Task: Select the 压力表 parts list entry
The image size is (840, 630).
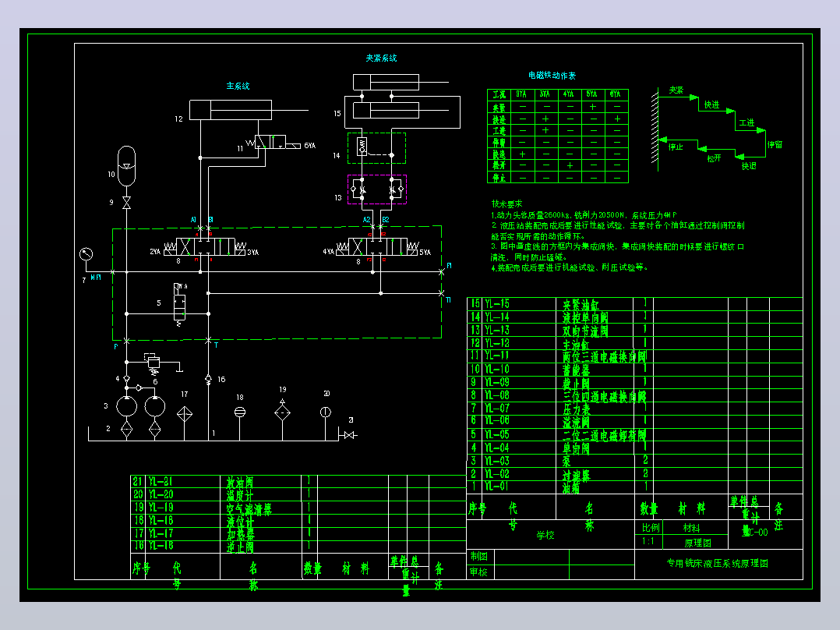Action: coord(576,409)
